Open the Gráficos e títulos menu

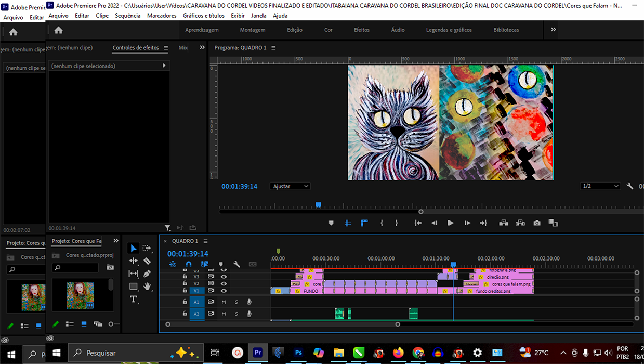(x=204, y=16)
